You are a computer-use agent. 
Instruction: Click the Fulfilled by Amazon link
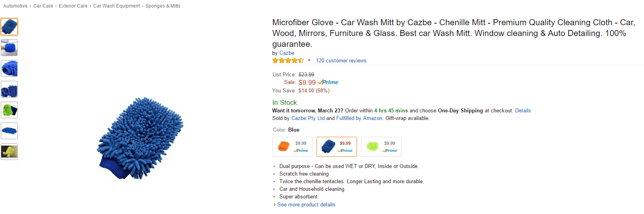(x=359, y=118)
